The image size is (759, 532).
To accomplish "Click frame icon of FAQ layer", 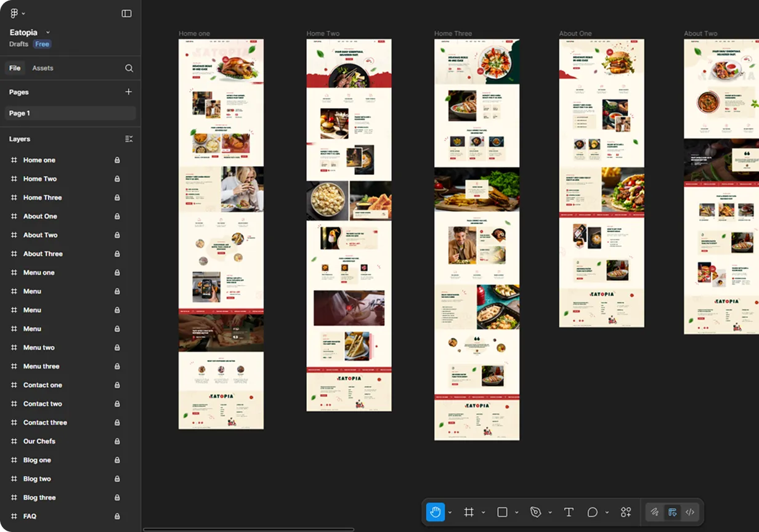I will pyautogui.click(x=14, y=517).
